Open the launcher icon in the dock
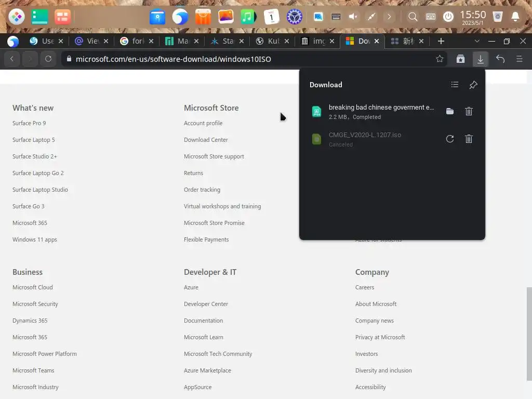This screenshot has width=532, height=399. click(x=16, y=17)
